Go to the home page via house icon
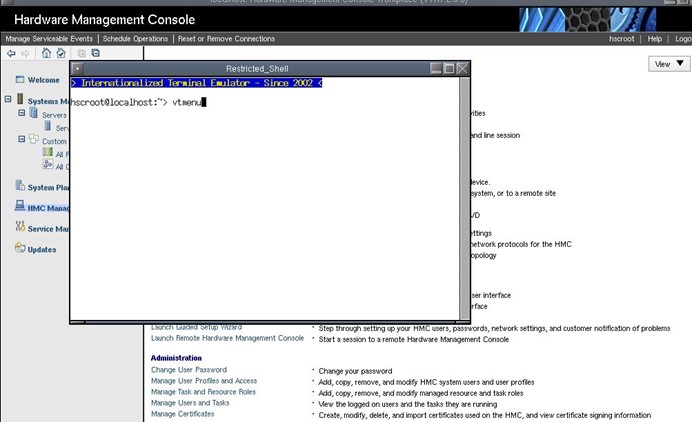 pyautogui.click(x=46, y=53)
